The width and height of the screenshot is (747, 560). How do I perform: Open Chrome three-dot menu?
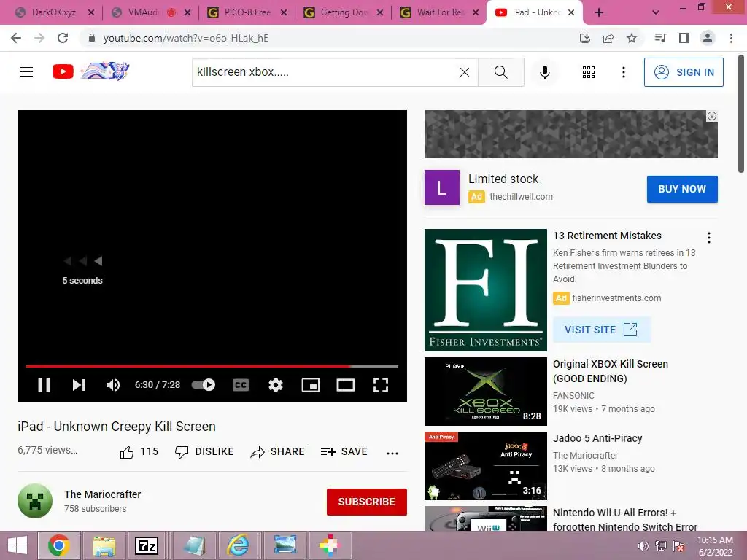pyautogui.click(x=731, y=38)
